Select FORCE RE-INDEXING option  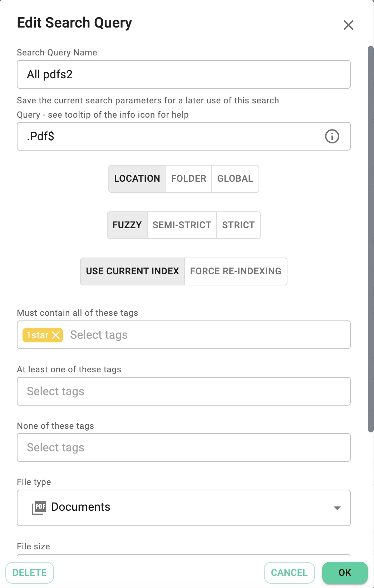[235, 271]
